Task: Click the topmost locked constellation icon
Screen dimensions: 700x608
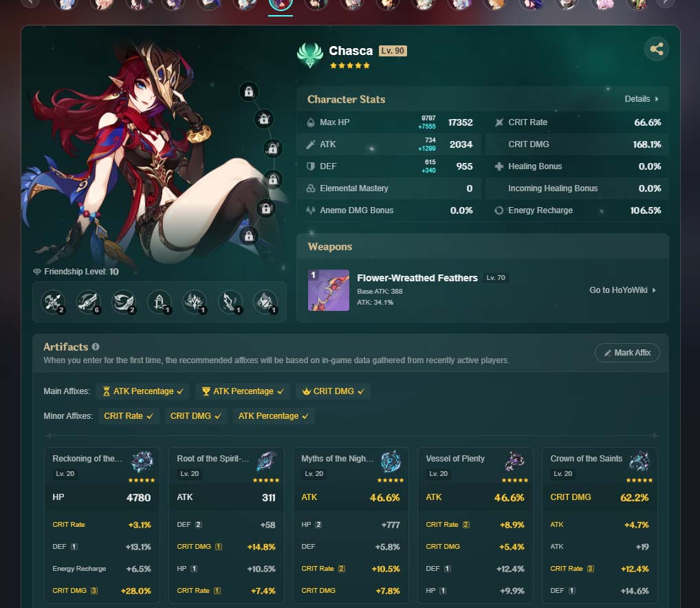Action: (249, 91)
